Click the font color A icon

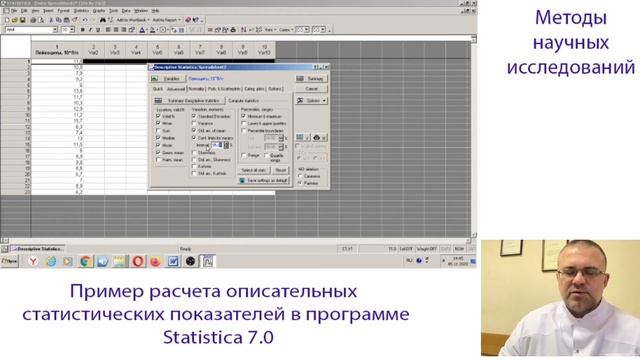(x=142, y=30)
